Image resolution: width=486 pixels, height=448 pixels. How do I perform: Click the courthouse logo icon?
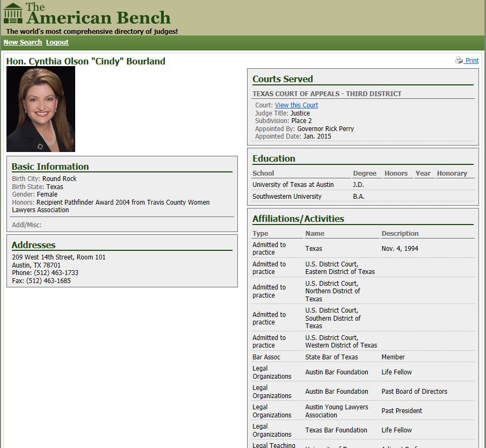click(13, 13)
